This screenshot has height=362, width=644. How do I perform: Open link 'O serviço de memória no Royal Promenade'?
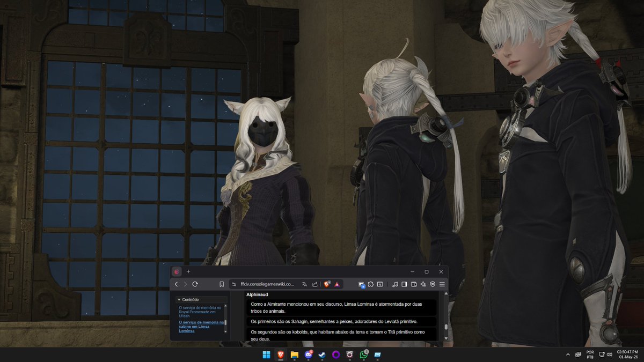click(200, 312)
